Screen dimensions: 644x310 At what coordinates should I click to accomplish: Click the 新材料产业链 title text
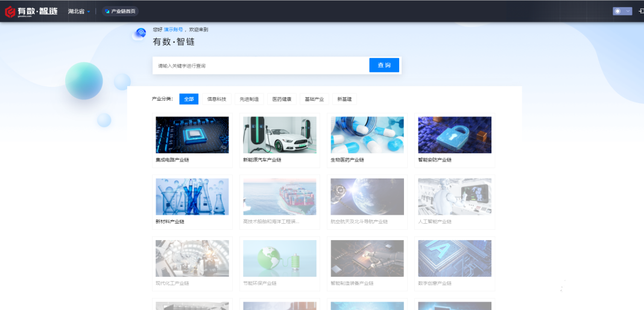tap(170, 222)
